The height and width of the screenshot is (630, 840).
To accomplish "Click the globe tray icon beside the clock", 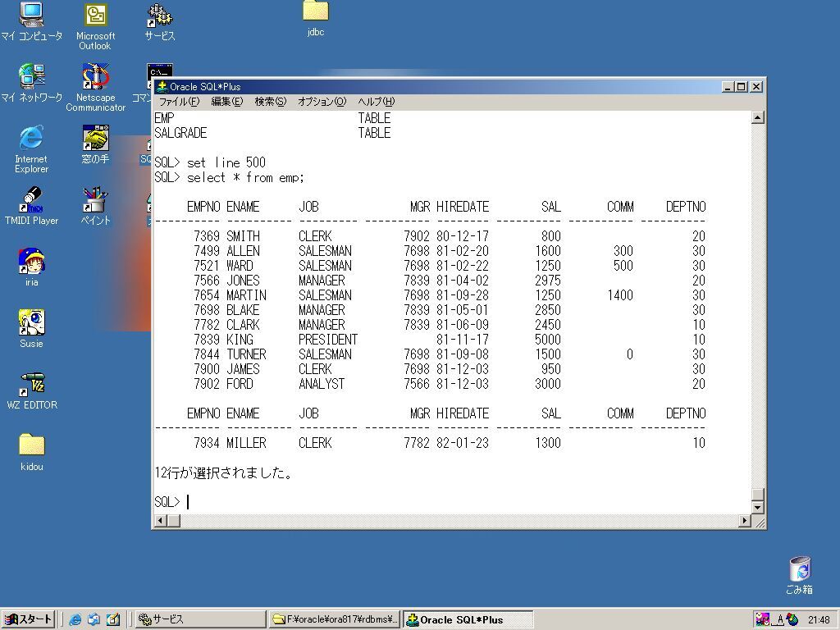I will (x=793, y=620).
